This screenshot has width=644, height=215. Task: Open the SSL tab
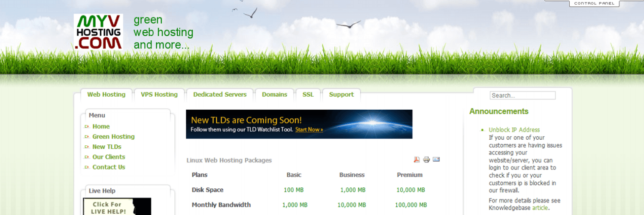(308, 95)
